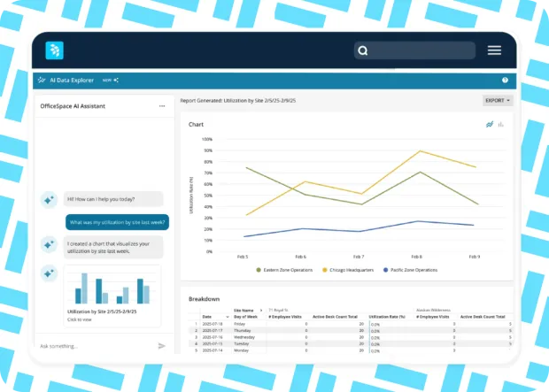Expand the Date column sort arrow
Screen dimensions: 549x392
coord(226,317)
